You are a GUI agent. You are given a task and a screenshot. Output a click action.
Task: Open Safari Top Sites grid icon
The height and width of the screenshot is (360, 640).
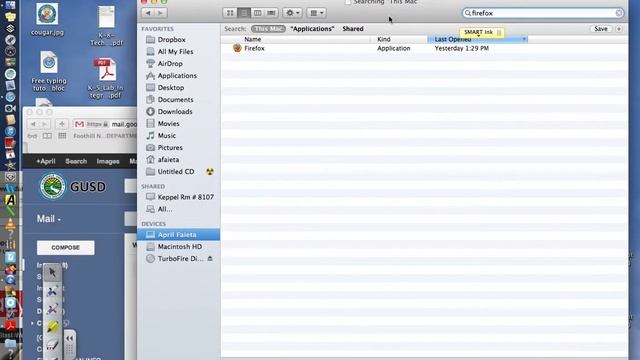click(62, 136)
